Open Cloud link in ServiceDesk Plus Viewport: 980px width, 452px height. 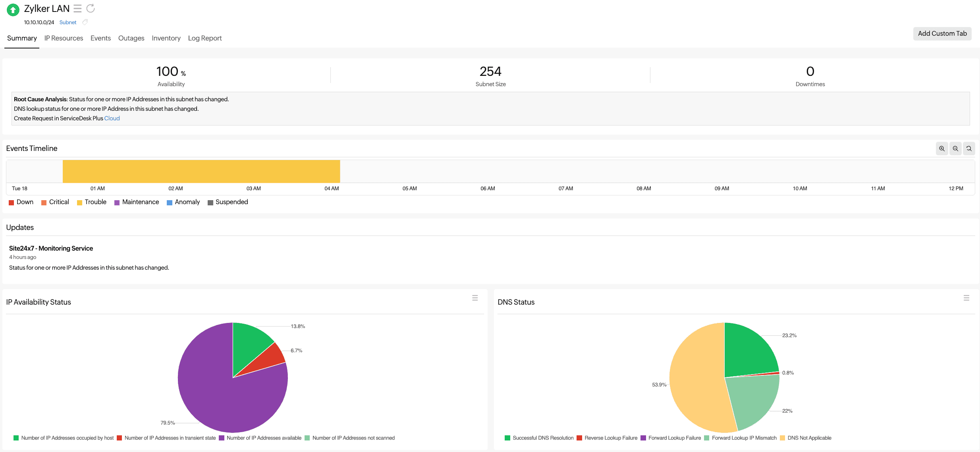[111, 118]
